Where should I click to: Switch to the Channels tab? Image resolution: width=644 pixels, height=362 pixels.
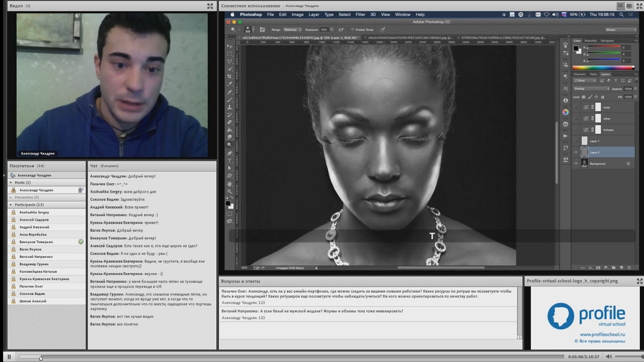580,74
